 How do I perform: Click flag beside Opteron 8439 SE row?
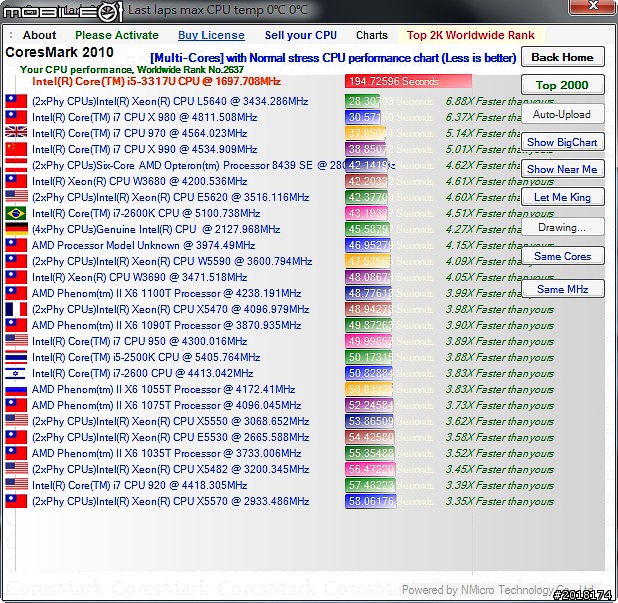point(16,165)
